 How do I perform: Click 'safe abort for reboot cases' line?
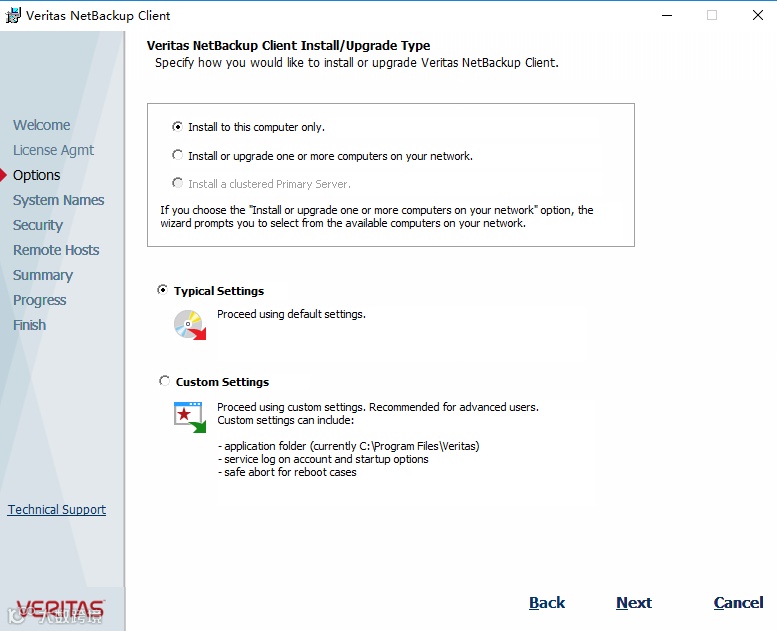287,472
